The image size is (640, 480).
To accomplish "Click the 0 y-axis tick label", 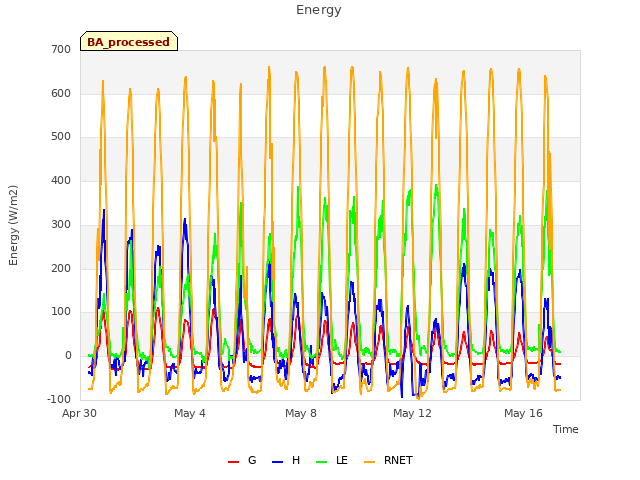I will coord(68,356).
